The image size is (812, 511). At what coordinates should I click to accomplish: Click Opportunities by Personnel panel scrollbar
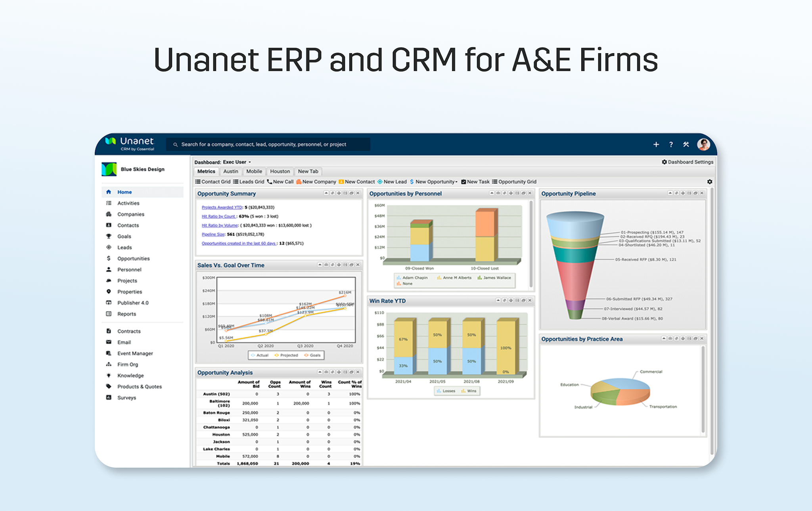coord(531,244)
